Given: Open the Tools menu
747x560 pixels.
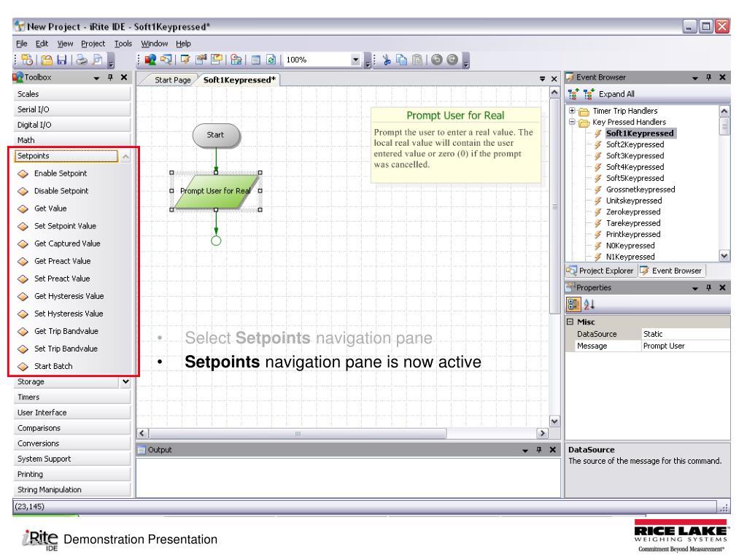Looking at the screenshot, I should click(x=123, y=44).
